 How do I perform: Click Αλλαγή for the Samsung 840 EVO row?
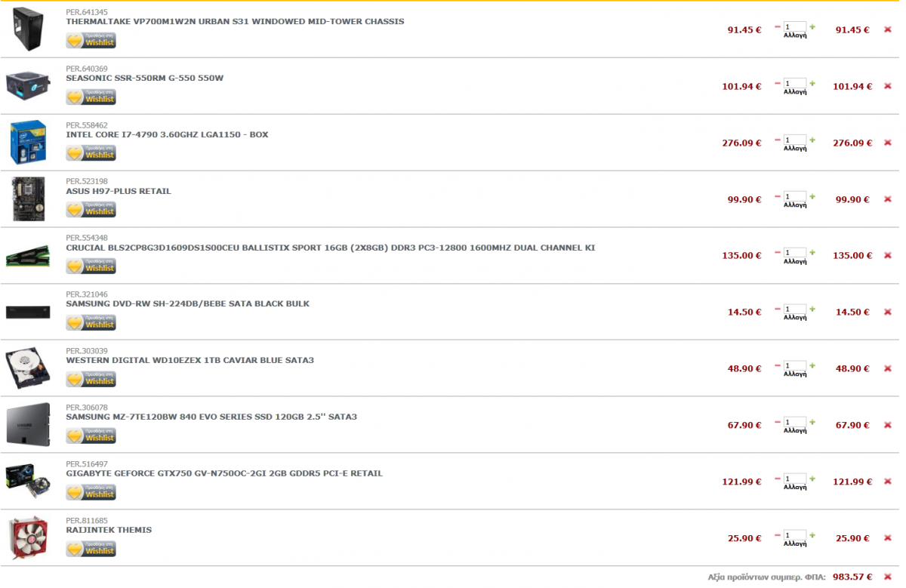coord(795,431)
